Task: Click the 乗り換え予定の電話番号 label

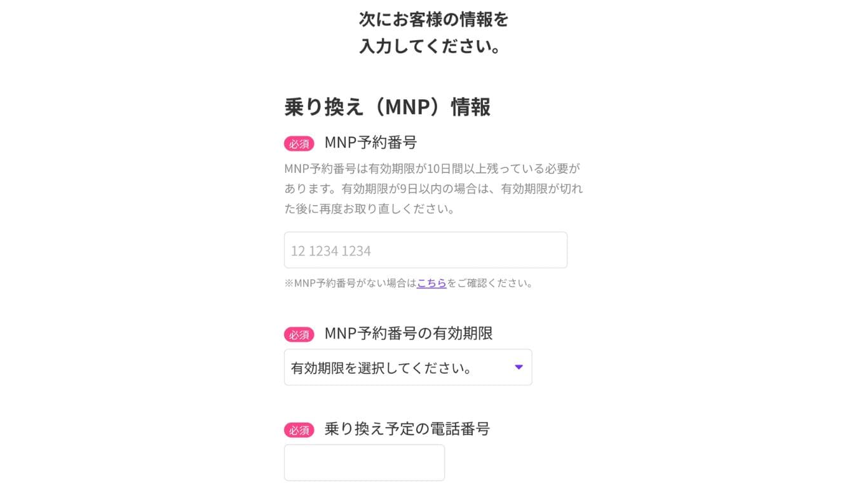Action: 407,429
